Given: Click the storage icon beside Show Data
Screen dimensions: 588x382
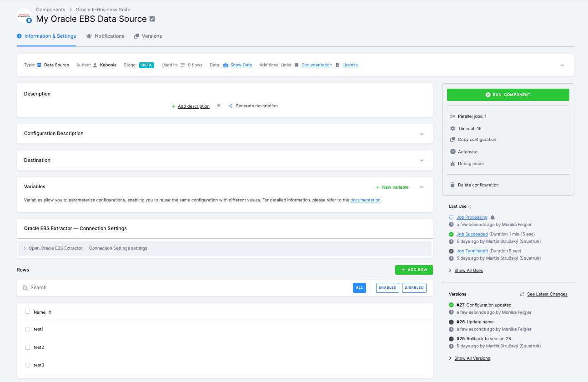Looking at the screenshot, I should point(225,65).
